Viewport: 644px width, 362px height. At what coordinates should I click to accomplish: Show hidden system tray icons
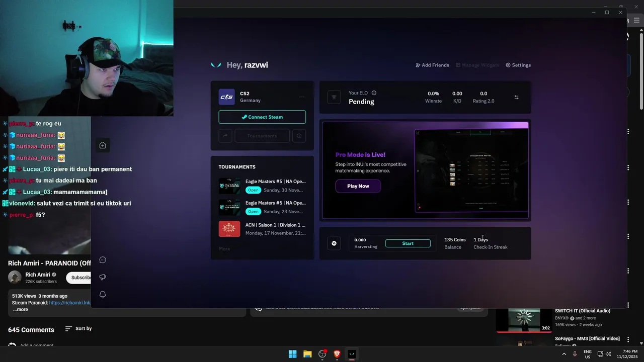(563, 354)
